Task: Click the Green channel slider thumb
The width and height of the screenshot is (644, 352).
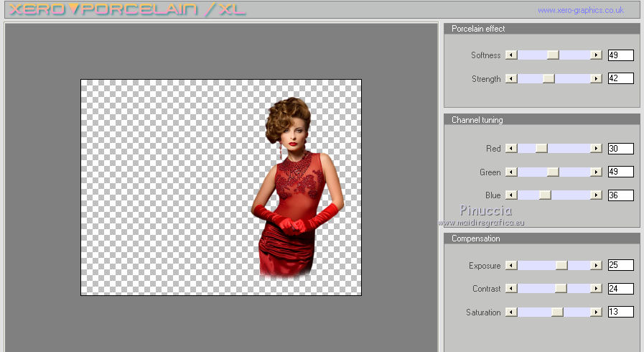Action: [x=554, y=172]
